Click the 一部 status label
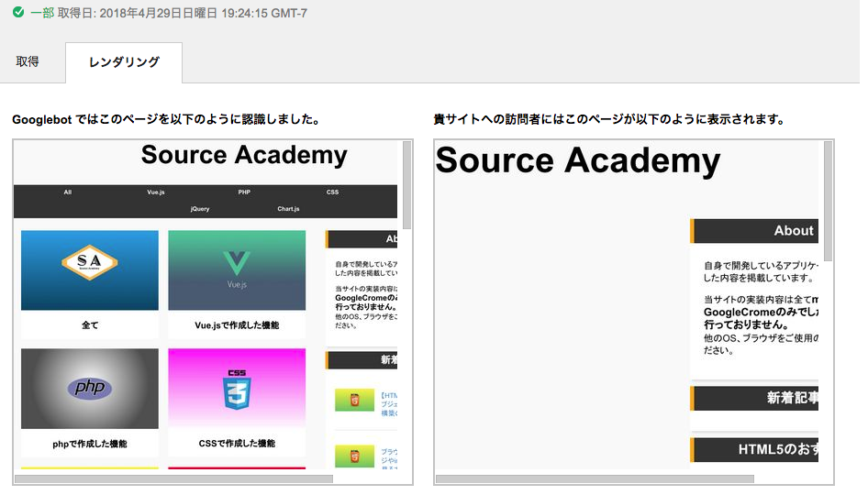 click(x=42, y=13)
